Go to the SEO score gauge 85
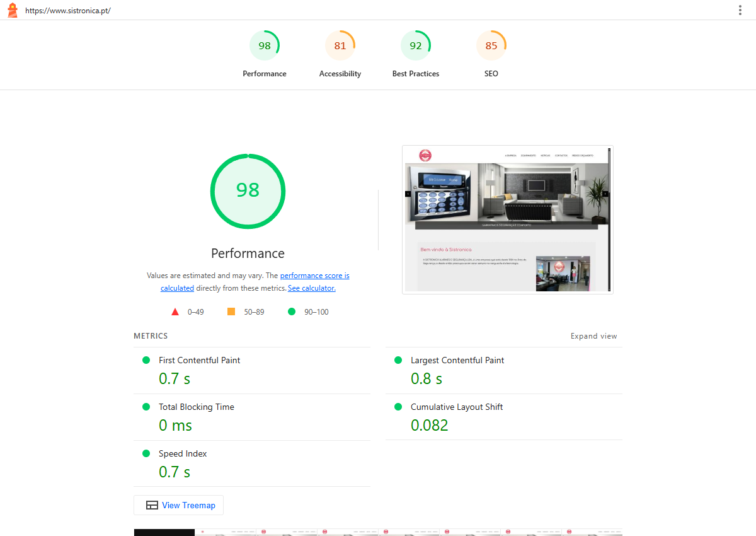Viewport: 756px width, 536px height. 491,54
